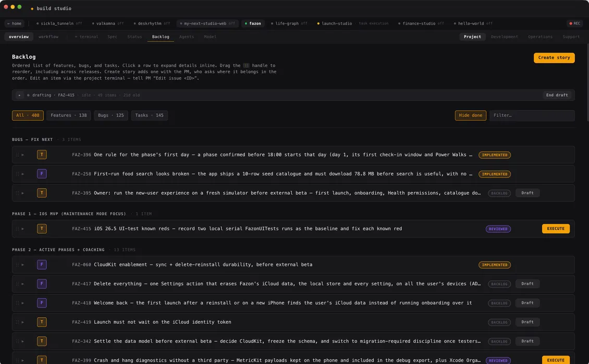Viewport: 589px width, 364px height.
Task: Click REVIEWED status badge on FAZ-415
Action: pyautogui.click(x=498, y=229)
